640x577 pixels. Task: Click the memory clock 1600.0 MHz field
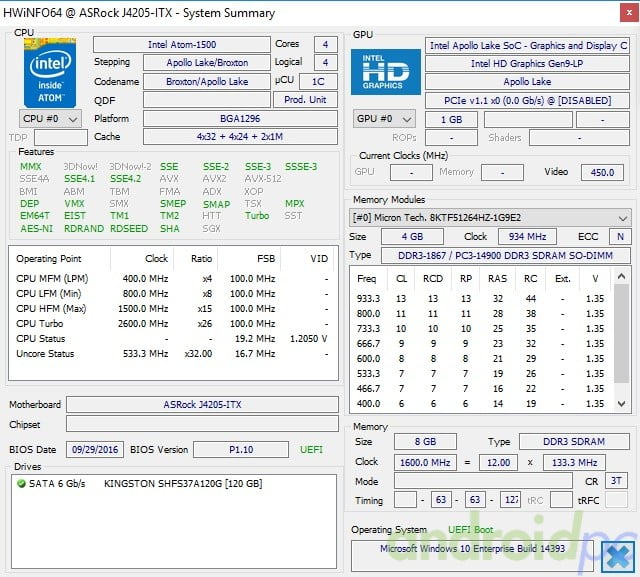[x=425, y=463]
